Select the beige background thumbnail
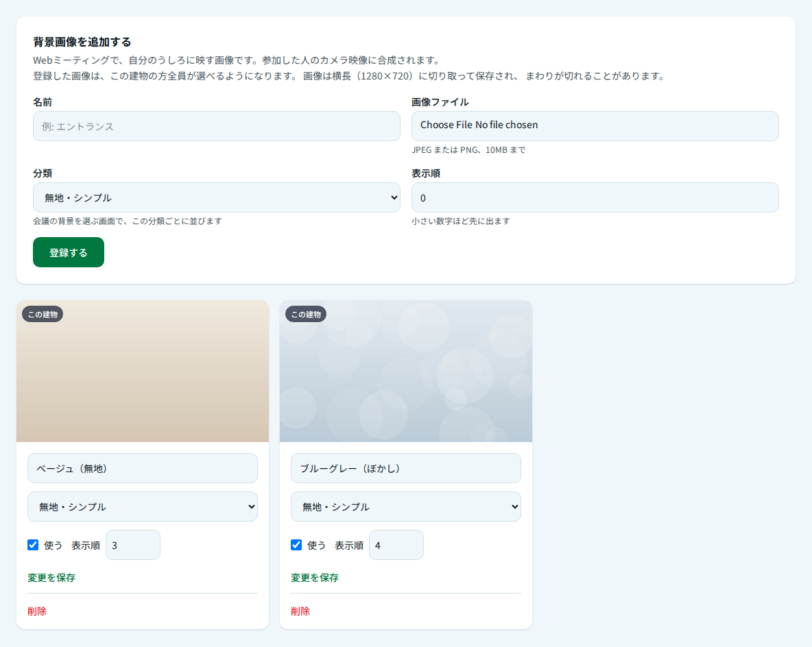812x647 pixels. (143, 371)
